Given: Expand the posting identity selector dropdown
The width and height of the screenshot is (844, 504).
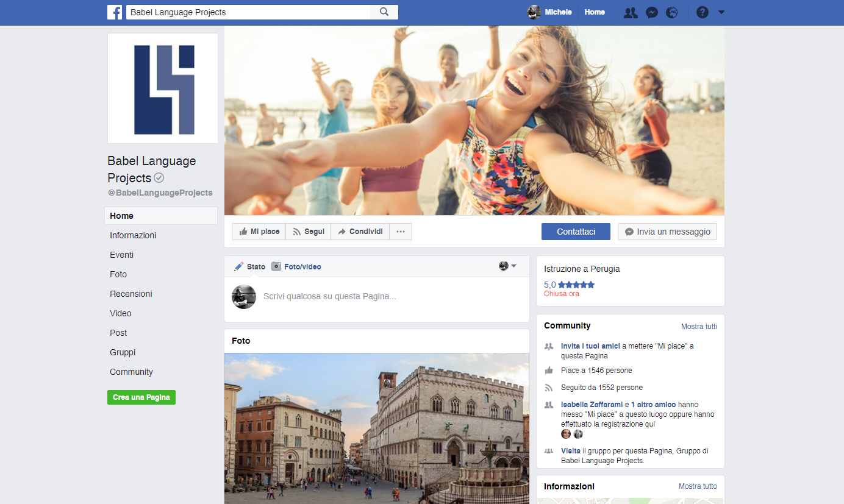Looking at the screenshot, I should (x=507, y=266).
